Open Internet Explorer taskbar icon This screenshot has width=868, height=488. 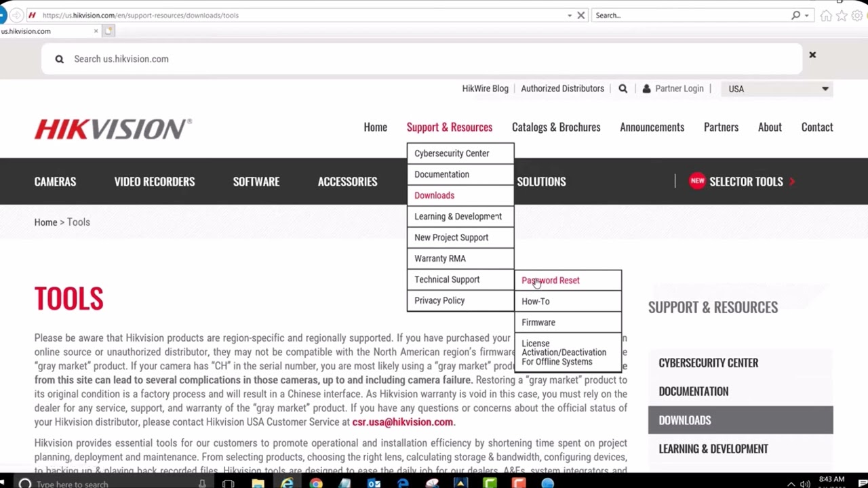click(288, 483)
